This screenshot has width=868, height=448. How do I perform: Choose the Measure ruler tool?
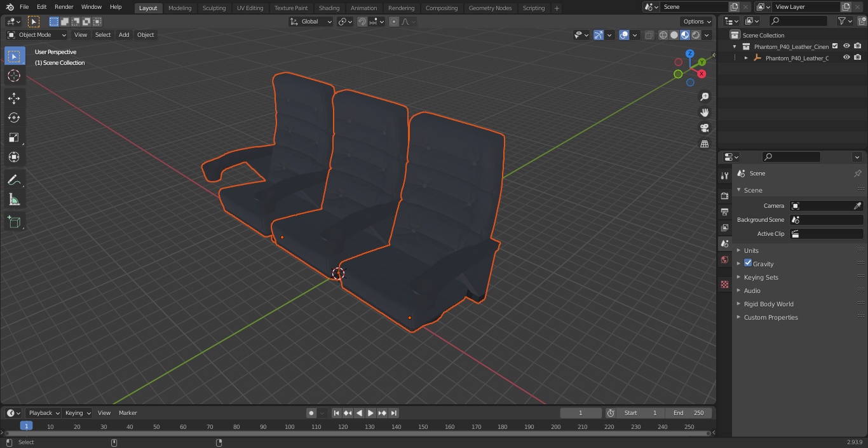tap(14, 200)
